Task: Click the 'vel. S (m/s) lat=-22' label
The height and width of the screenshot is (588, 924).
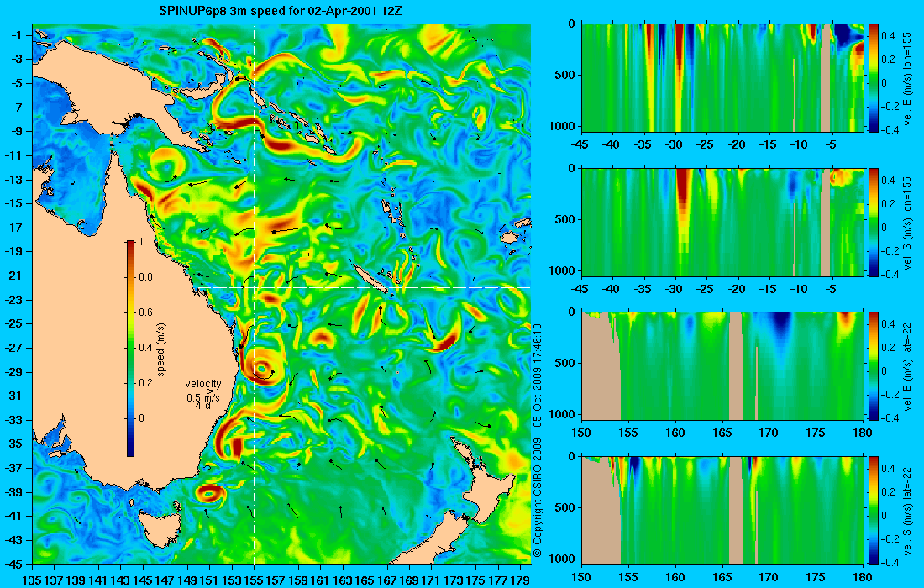Action: [x=908, y=510]
